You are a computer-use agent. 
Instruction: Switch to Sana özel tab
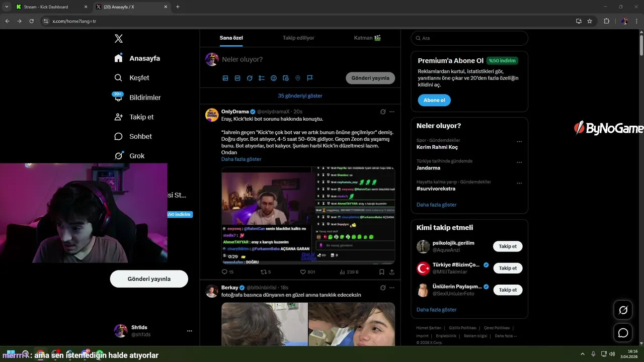(x=231, y=38)
